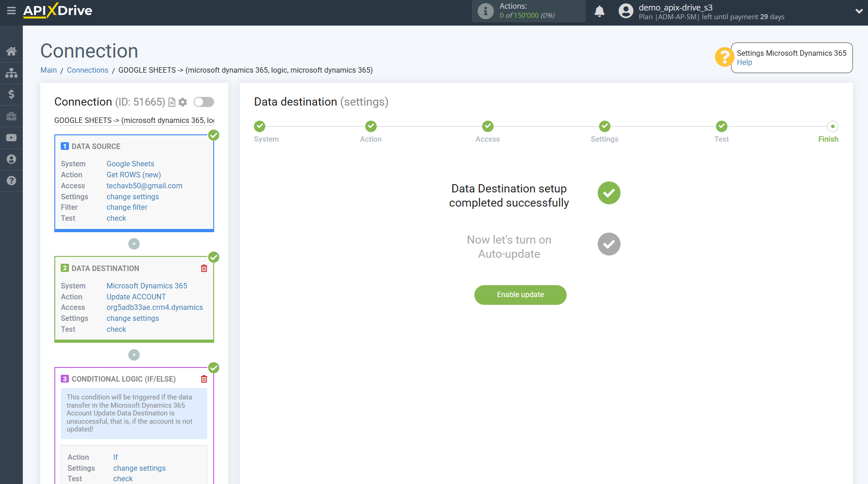Expand the account dropdown arrow

tap(858, 11)
